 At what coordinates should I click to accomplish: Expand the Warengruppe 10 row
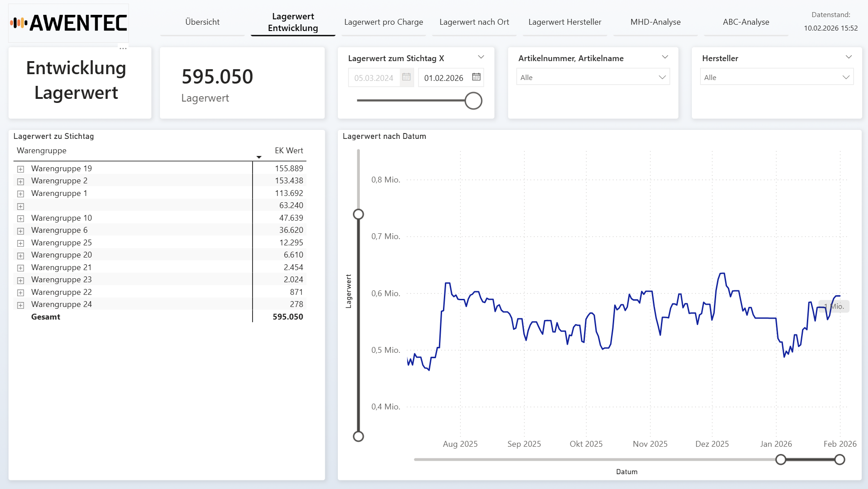[21, 218]
